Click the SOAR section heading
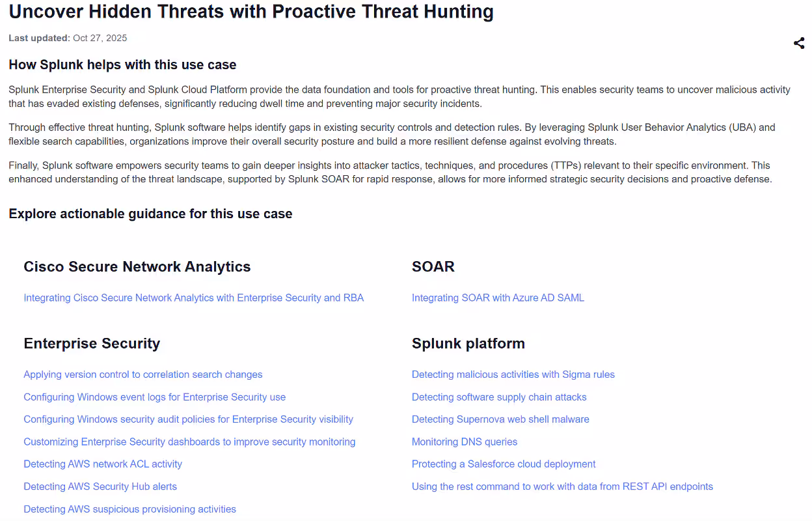The height and width of the screenshot is (521, 812). coord(433,266)
